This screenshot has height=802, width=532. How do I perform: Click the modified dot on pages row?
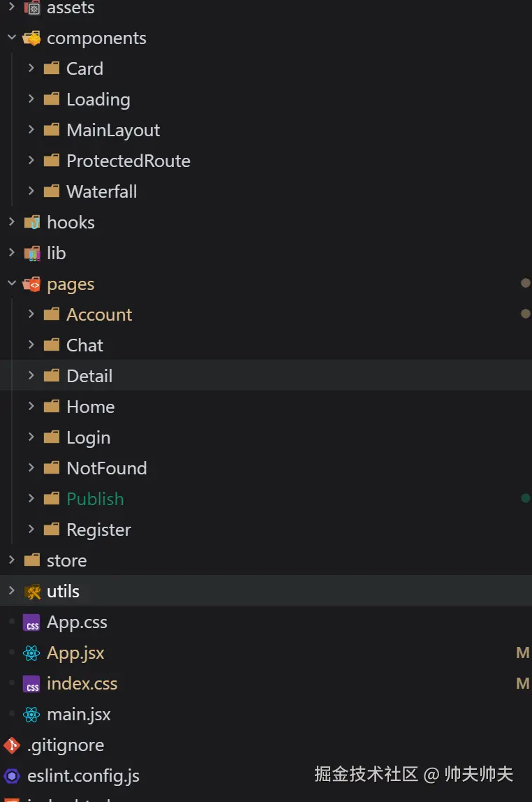[525, 283]
